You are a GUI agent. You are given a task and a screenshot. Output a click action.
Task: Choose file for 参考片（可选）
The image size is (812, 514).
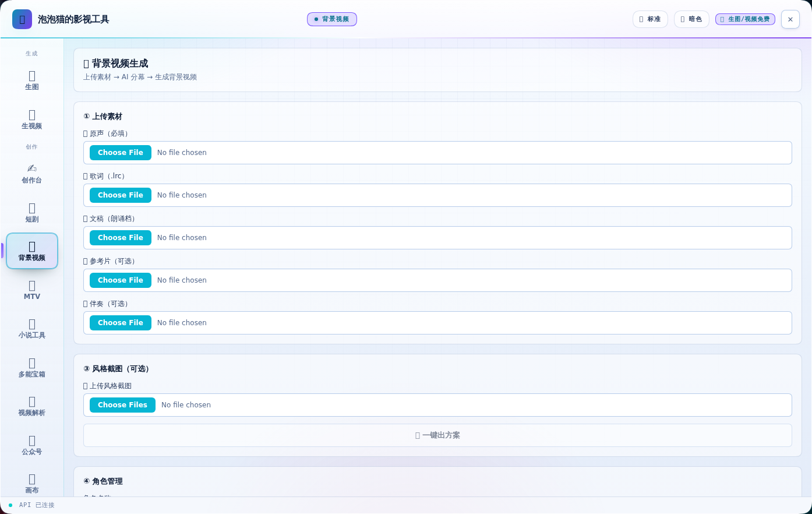pos(121,280)
